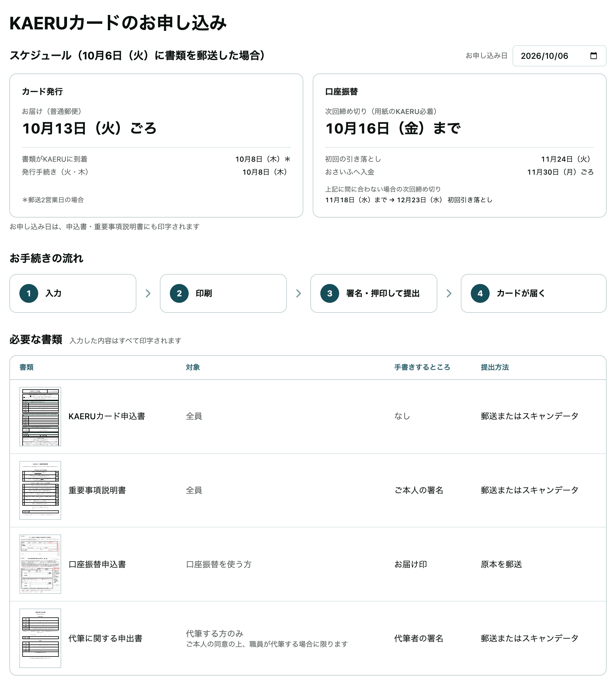
Task: Click the 代筆者の署名 cell
Action: coord(419,638)
